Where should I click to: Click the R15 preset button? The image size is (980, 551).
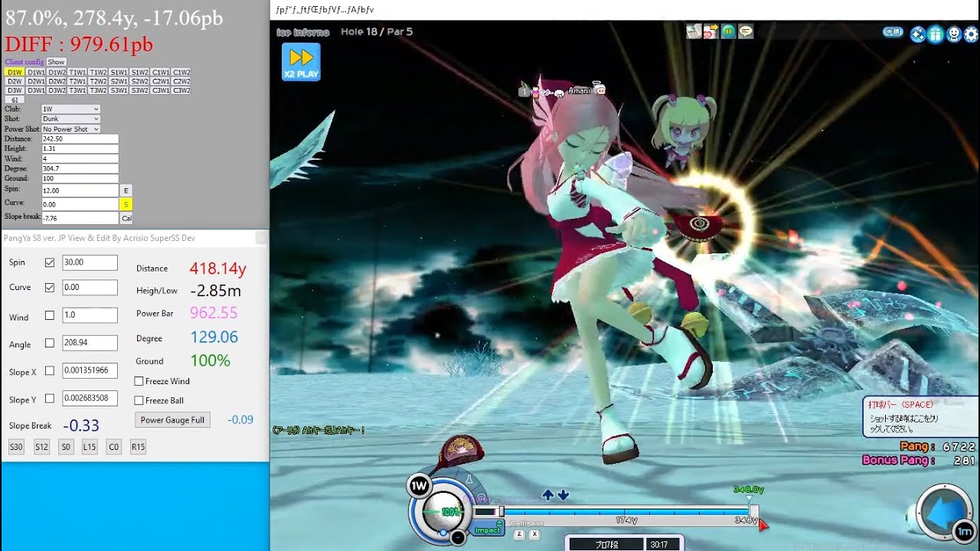coord(138,447)
